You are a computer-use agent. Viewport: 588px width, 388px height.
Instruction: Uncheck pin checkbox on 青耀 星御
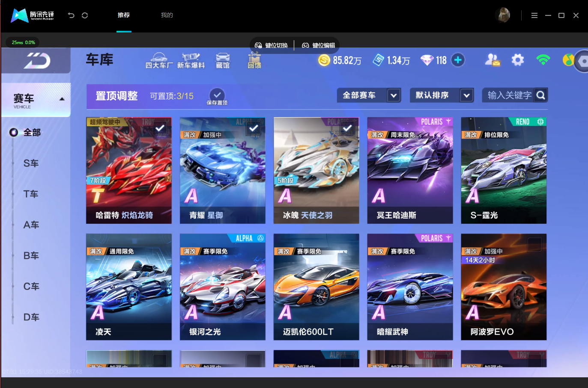(254, 128)
